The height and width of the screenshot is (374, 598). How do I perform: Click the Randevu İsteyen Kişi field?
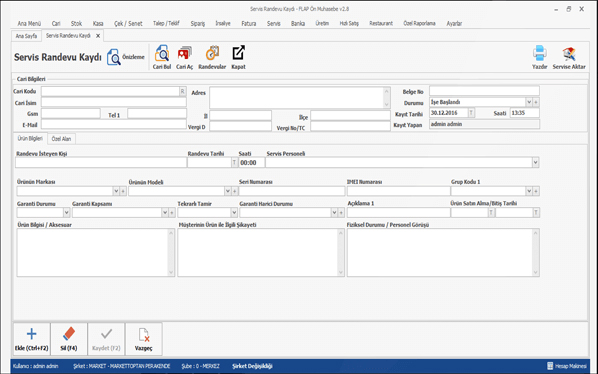[x=101, y=163]
